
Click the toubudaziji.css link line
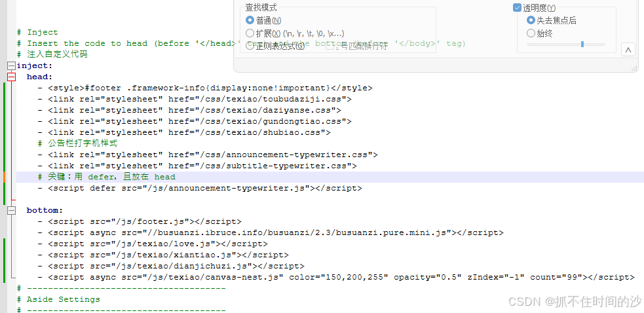point(195,99)
